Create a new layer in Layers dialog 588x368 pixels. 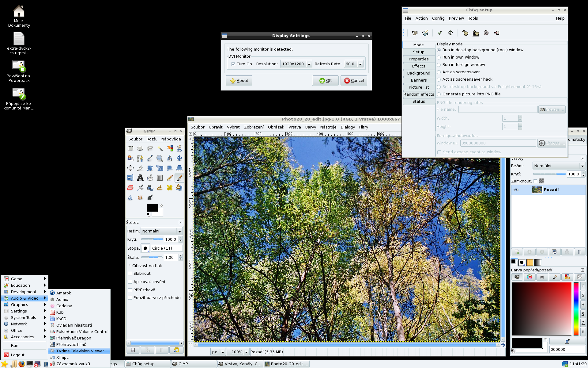click(x=517, y=252)
